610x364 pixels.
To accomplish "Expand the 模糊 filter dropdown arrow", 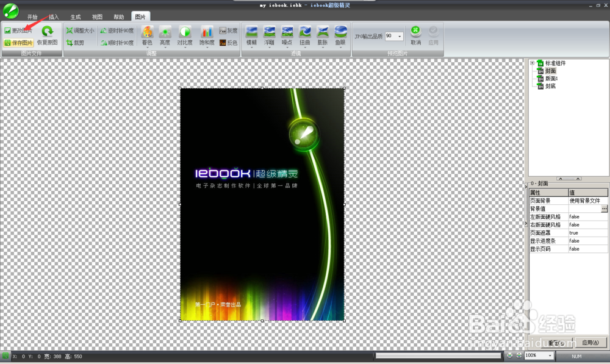I will (252, 48).
